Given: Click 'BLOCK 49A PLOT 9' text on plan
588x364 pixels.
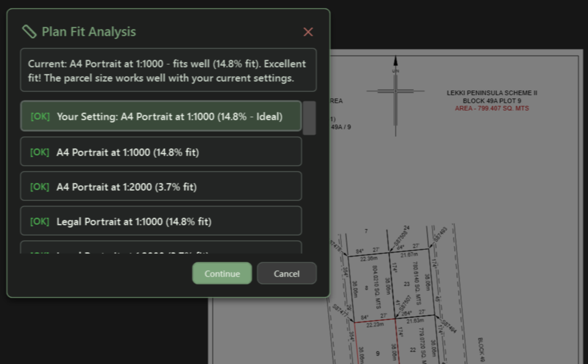Looking at the screenshot, I should (491, 101).
